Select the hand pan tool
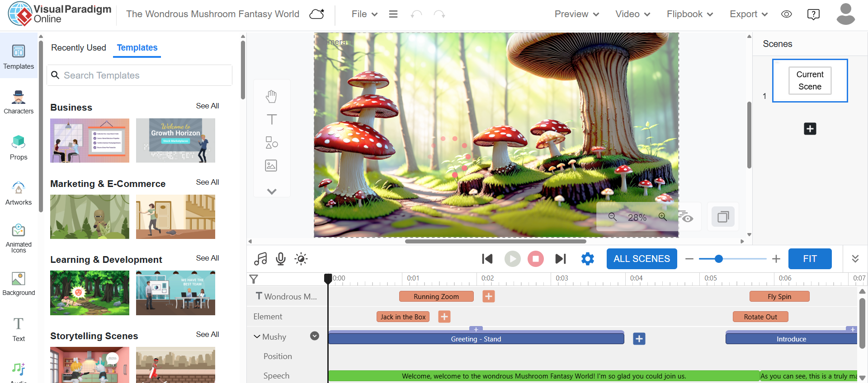 (x=271, y=96)
